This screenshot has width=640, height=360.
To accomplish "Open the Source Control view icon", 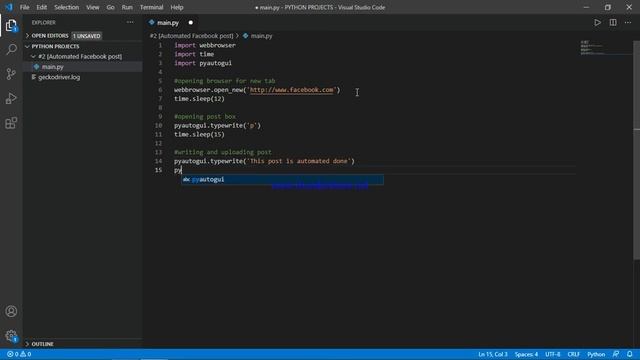I will coord(11,74).
